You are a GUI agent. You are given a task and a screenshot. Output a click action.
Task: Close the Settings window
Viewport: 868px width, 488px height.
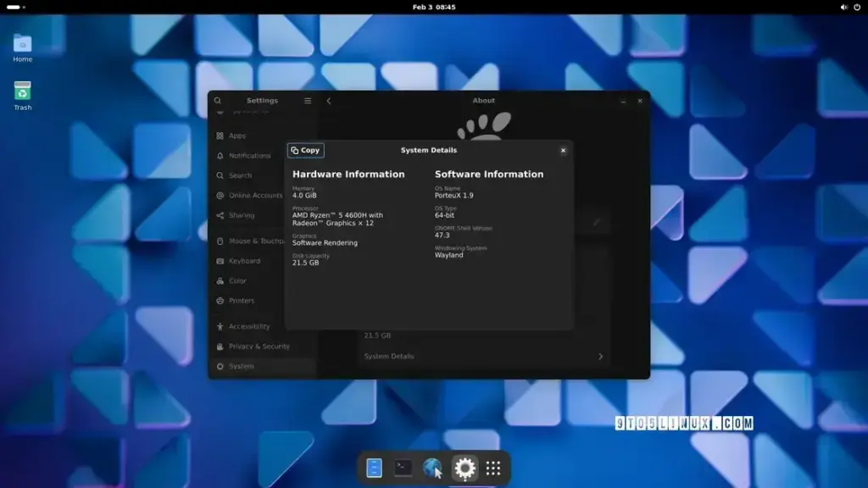(x=640, y=101)
